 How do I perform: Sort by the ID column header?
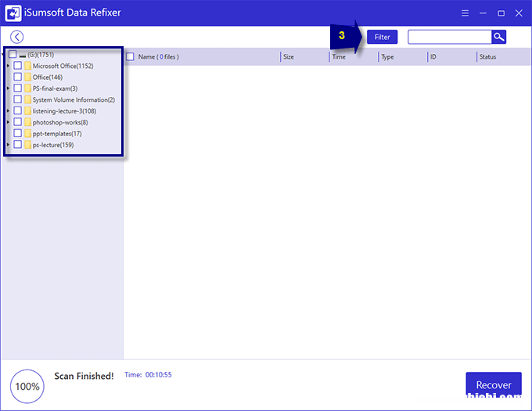tap(433, 56)
